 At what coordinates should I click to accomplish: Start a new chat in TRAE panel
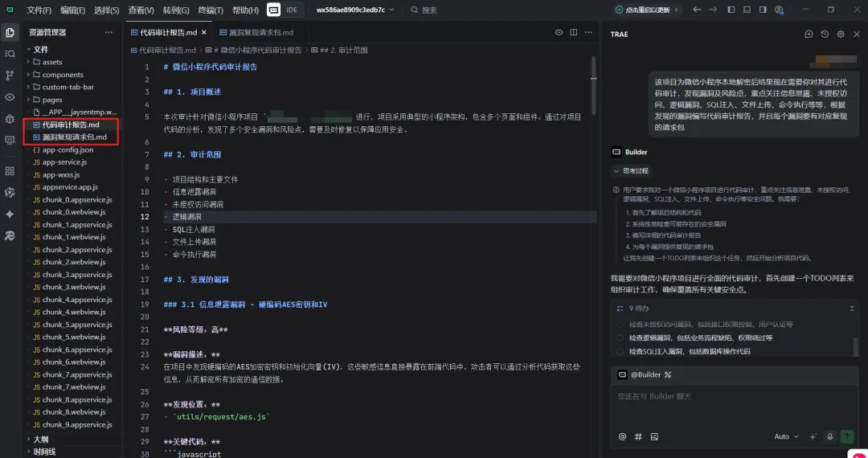pos(809,35)
